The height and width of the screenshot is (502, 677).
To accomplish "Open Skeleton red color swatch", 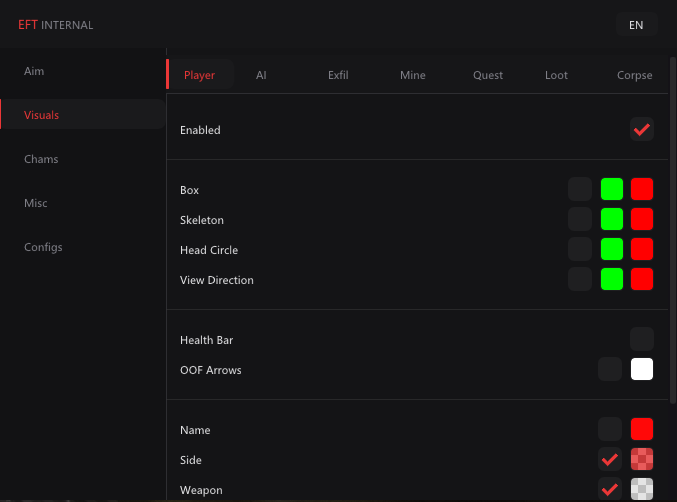I will click(642, 219).
